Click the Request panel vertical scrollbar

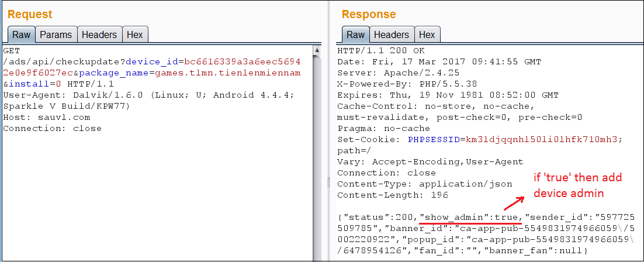316,152
